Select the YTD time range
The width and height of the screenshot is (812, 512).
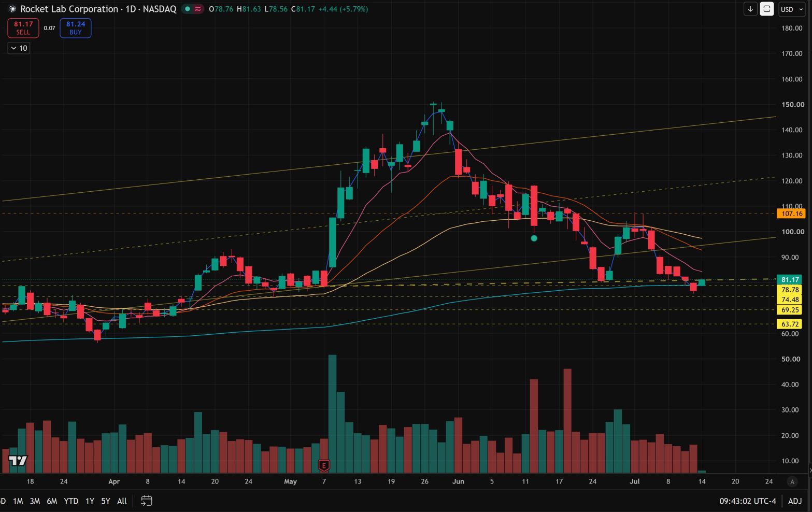[x=71, y=501]
